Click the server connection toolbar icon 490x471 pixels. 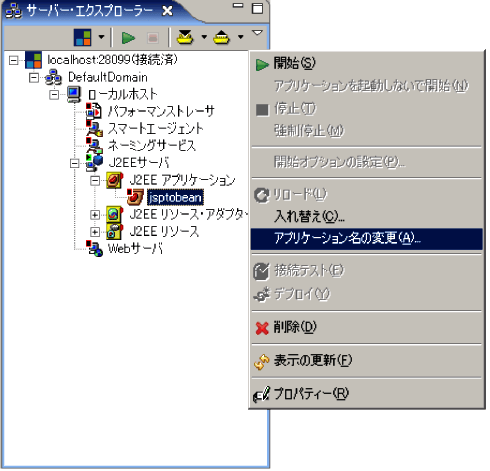[x=83, y=37]
